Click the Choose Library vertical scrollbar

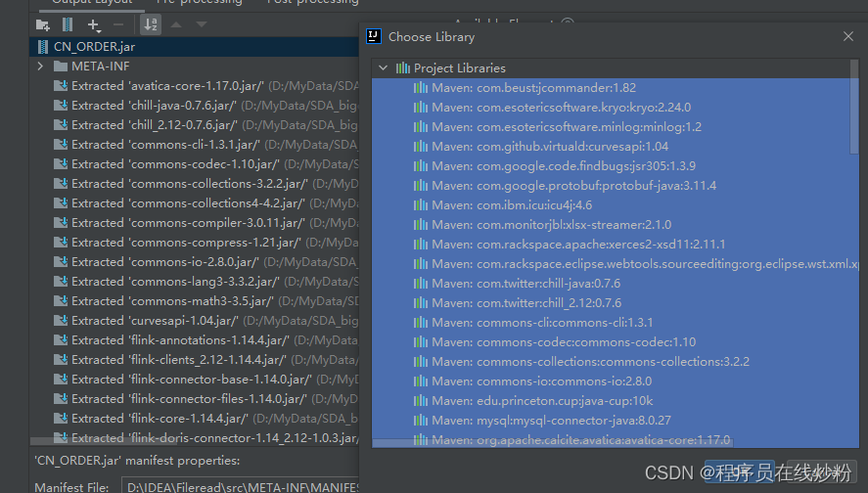click(854, 107)
